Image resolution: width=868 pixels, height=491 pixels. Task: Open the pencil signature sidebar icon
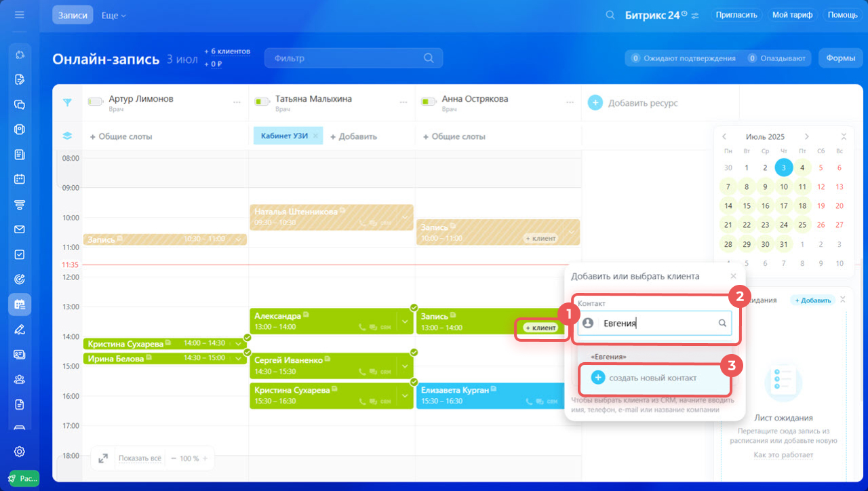point(19,330)
